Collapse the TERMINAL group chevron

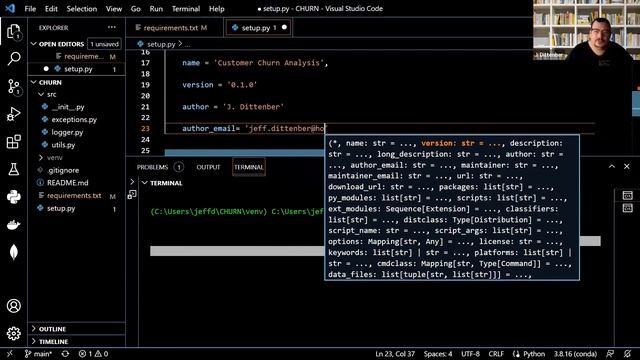pos(144,183)
